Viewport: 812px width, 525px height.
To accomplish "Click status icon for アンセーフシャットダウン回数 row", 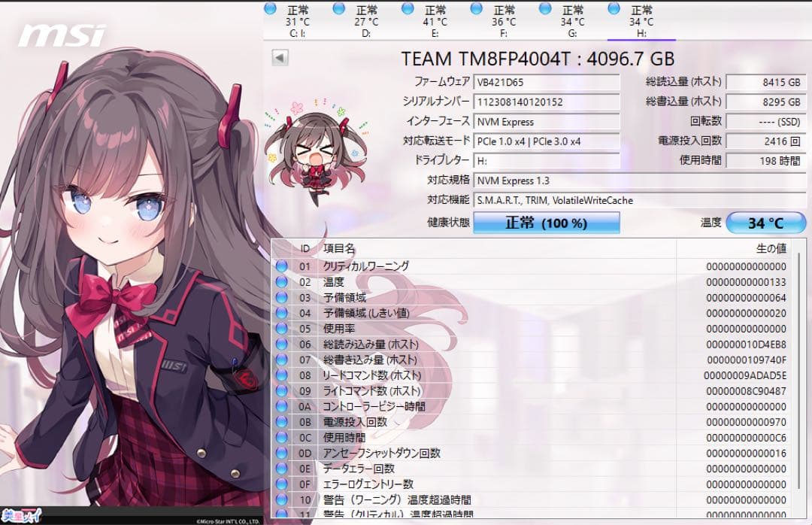I will click(x=282, y=453).
